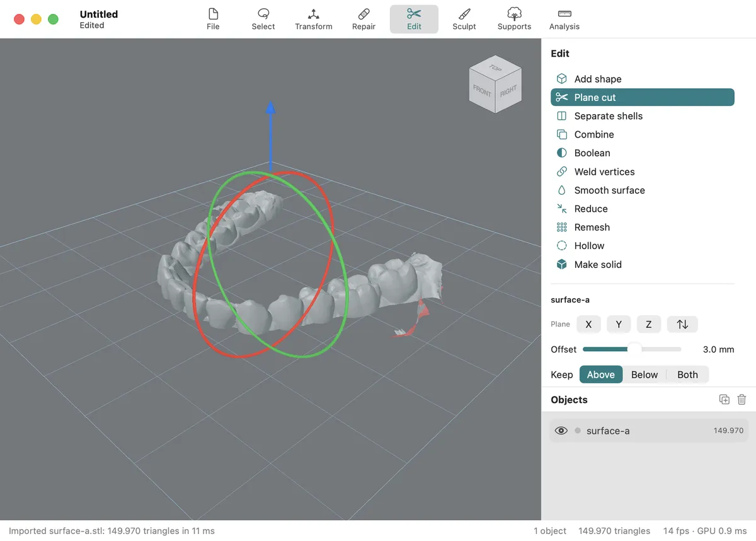Open the Supports tools
Viewport: 756px width, 541px height.
coord(514,19)
